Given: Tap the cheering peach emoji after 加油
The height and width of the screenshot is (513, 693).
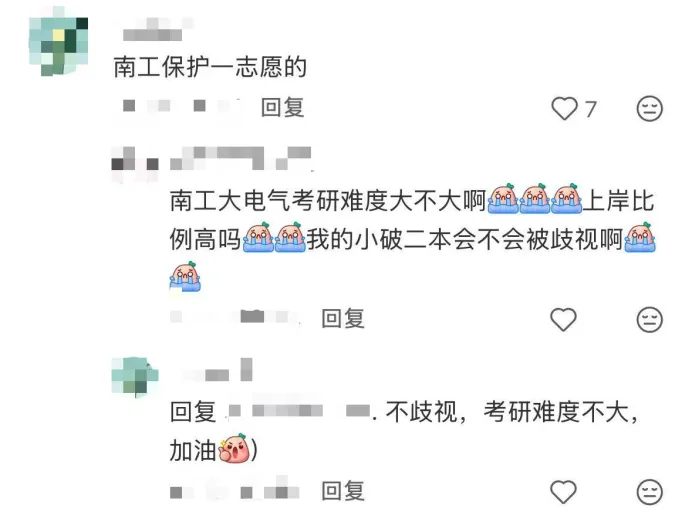Looking at the screenshot, I should pos(233,448).
